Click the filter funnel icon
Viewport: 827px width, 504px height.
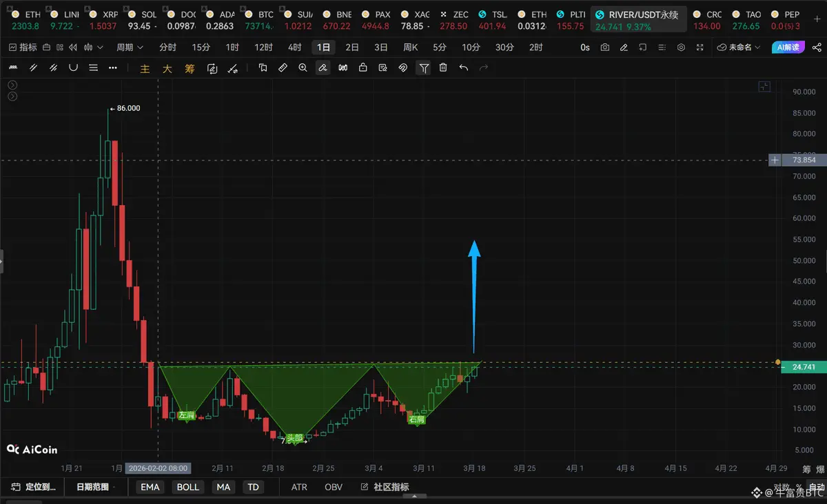tap(424, 68)
